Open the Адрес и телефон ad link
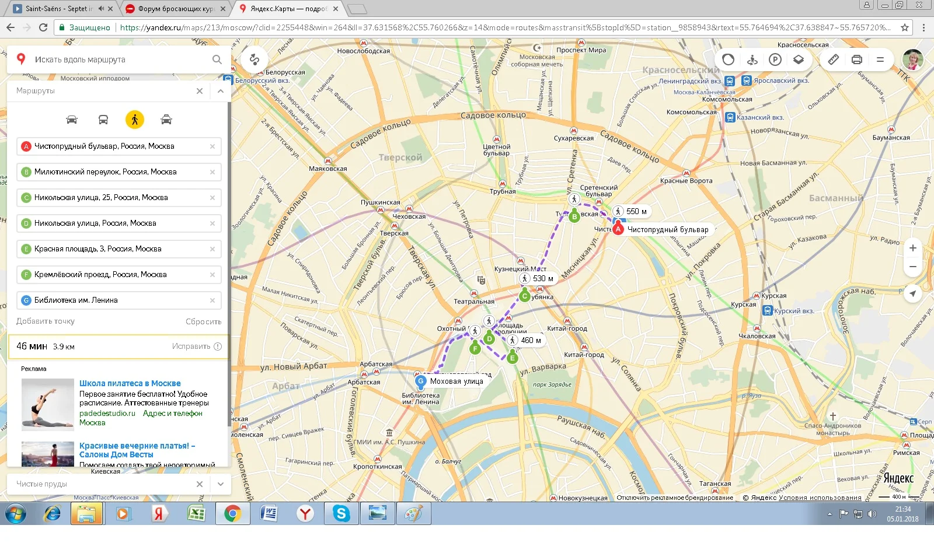The image size is (934, 560). coord(173,414)
